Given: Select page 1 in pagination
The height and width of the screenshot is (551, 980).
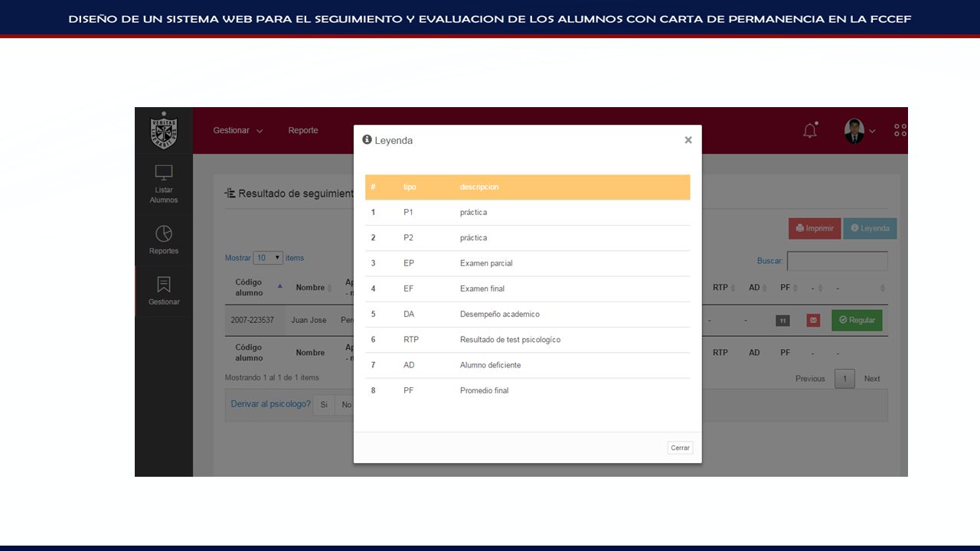Looking at the screenshot, I should click(x=844, y=379).
